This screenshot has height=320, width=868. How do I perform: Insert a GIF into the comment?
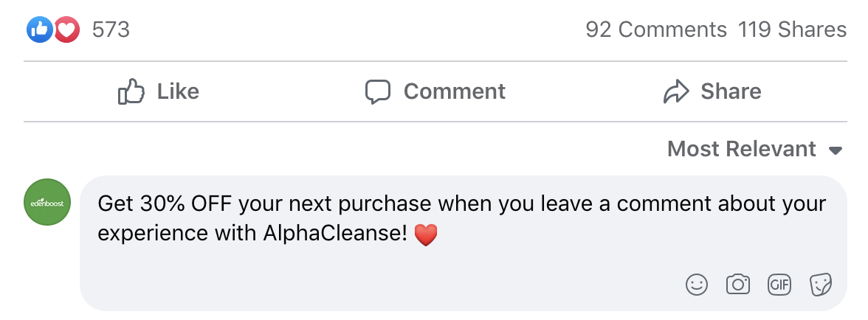779,285
